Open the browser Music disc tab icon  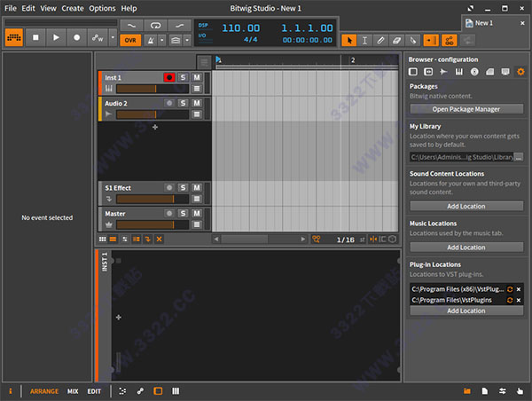(474, 72)
